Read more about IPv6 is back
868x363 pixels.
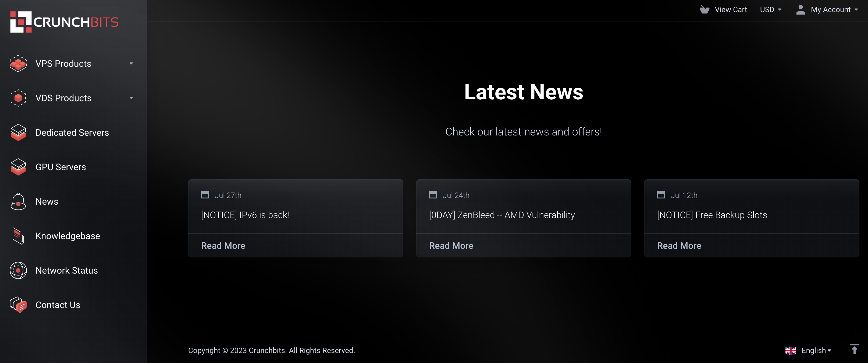(x=223, y=246)
